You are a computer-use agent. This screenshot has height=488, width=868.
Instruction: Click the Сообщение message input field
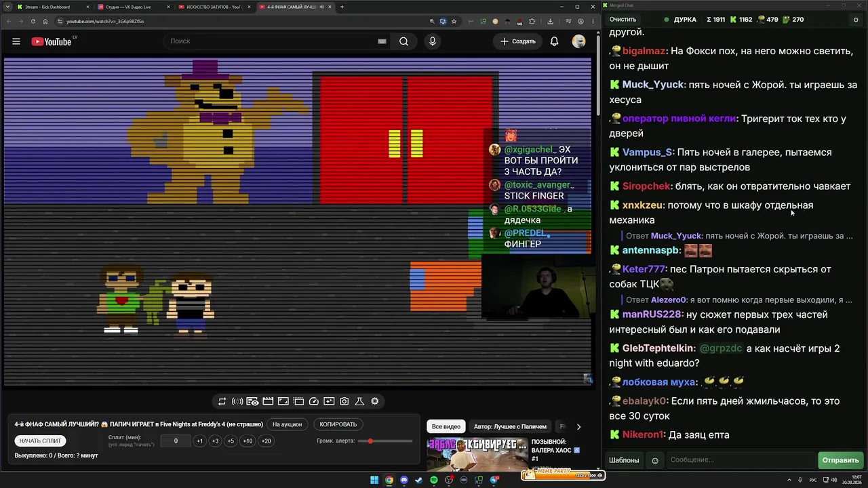point(741,460)
